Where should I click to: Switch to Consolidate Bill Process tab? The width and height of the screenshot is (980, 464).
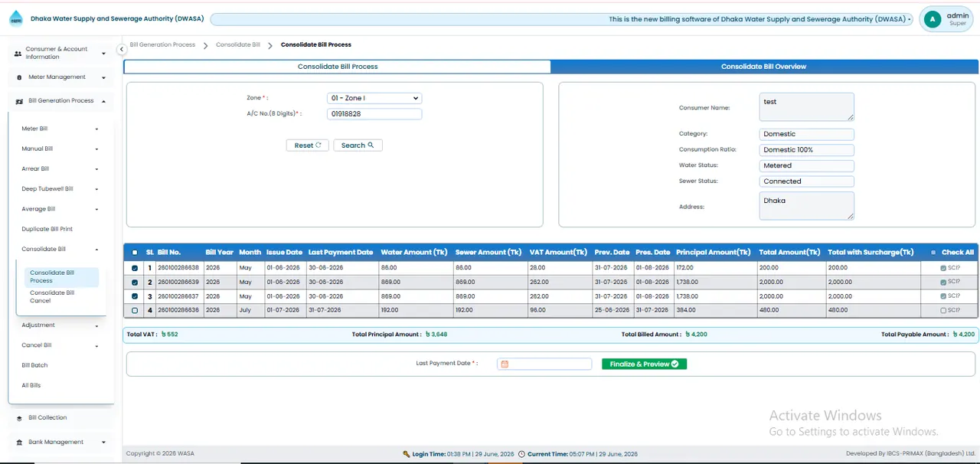(x=338, y=67)
